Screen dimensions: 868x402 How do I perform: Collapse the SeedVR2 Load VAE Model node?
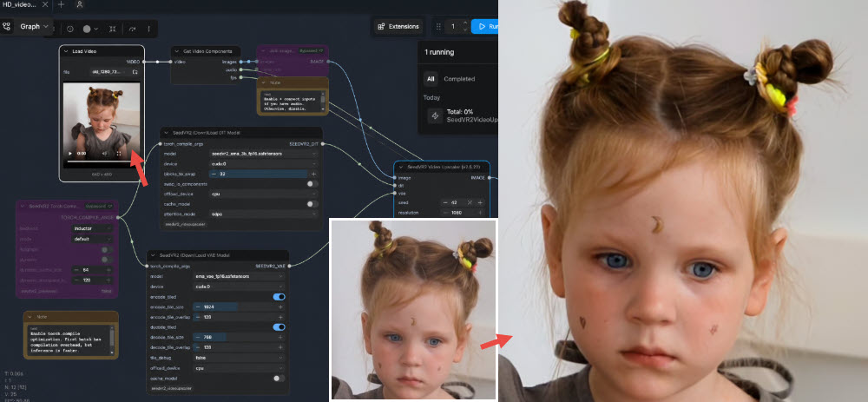pos(154,255)
